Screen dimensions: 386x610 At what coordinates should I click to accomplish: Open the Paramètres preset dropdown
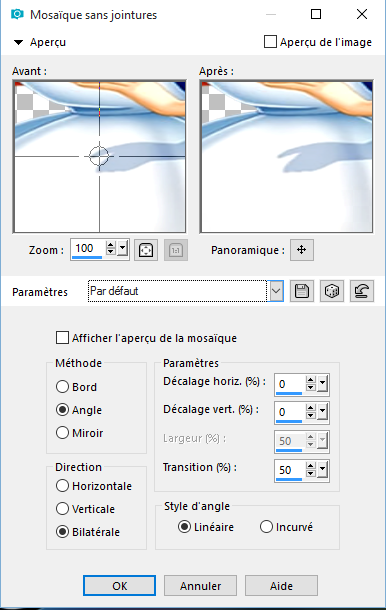point(276,291)
